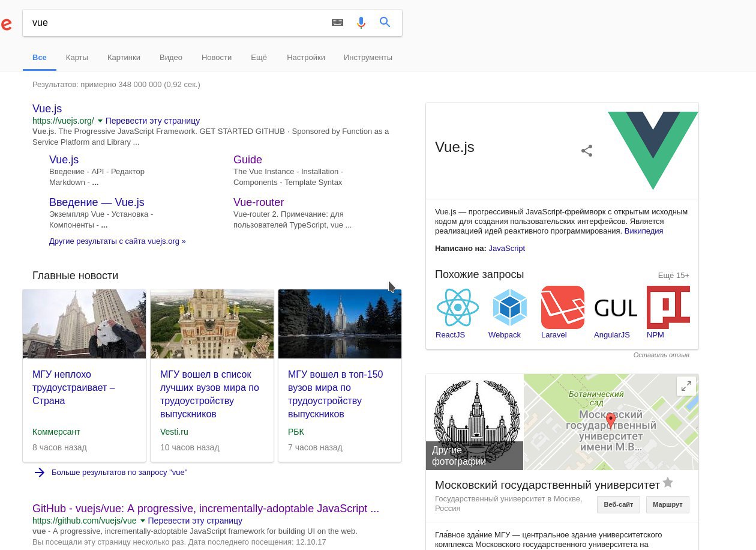The image size is (756, 550).
Task: Open the Введение — Vue.js sitelink
Action: (97, 202)
